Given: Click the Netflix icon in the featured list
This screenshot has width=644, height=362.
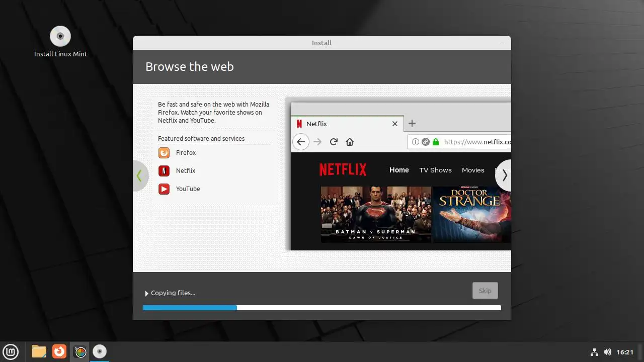Looking at the screenshot, I should 164,171.
